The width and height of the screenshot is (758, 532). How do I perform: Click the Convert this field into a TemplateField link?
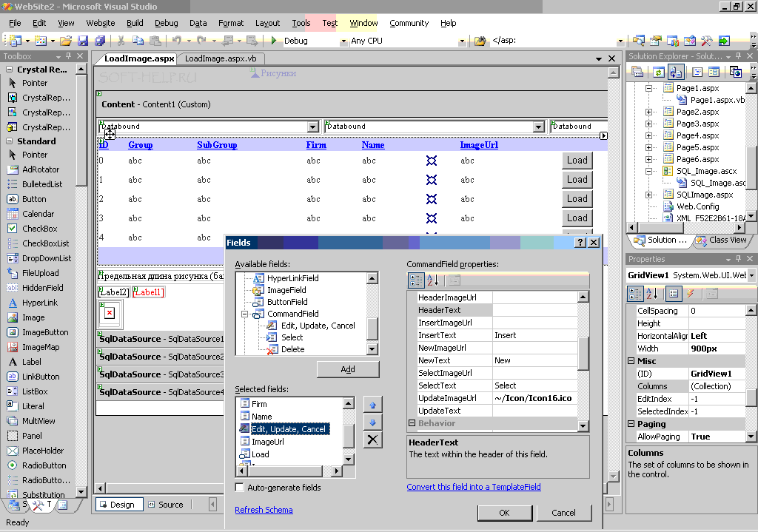(474, 487)
